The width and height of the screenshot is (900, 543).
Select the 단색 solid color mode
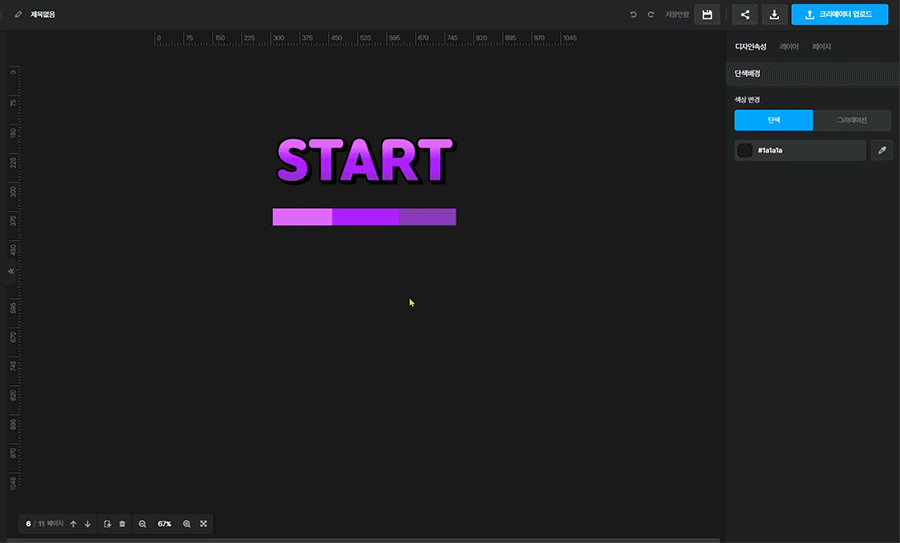click(x=773, y=120)
